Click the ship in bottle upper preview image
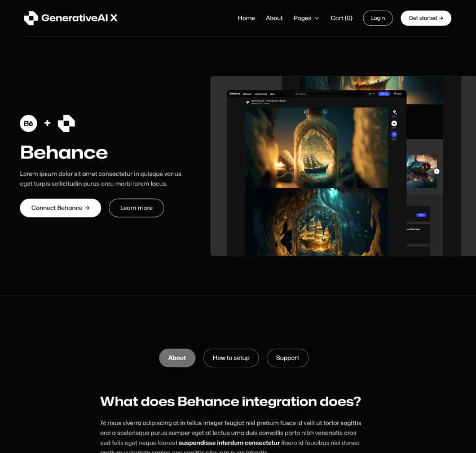The width and height of the screenshot is (476, 453). click(316, 148)
